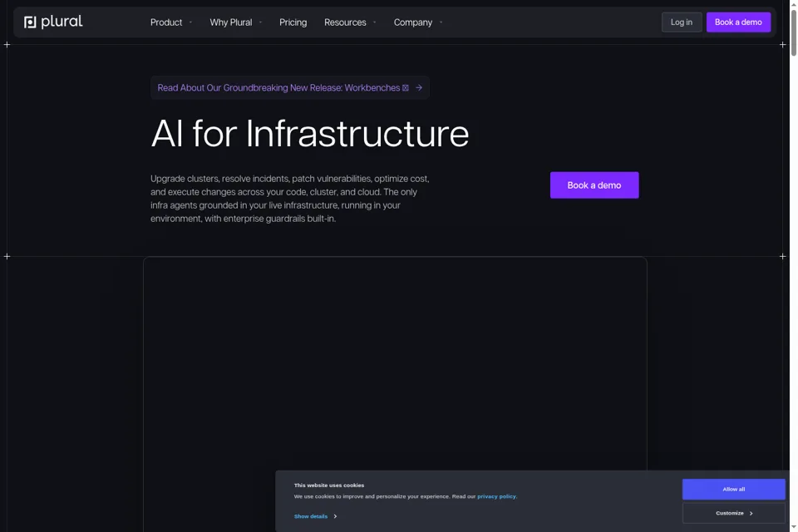This screenshot has width=798, height=532.
Task: Expand the Why Plural menu
Action: pyautogui.click(x=235, y=22)
